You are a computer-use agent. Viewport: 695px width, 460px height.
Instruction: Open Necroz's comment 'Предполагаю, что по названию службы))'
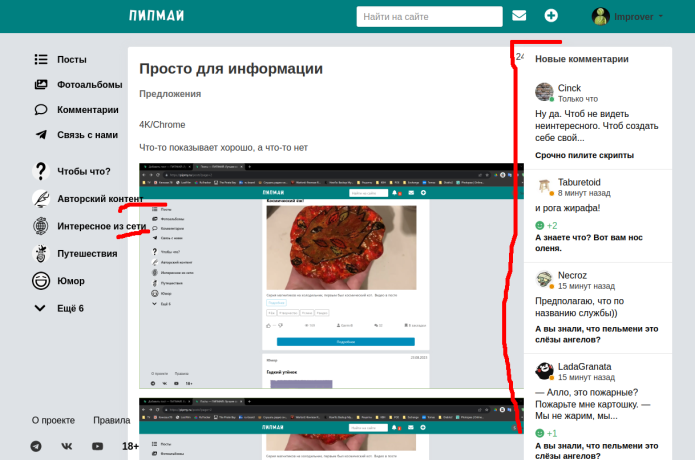[x=579, y=307]
